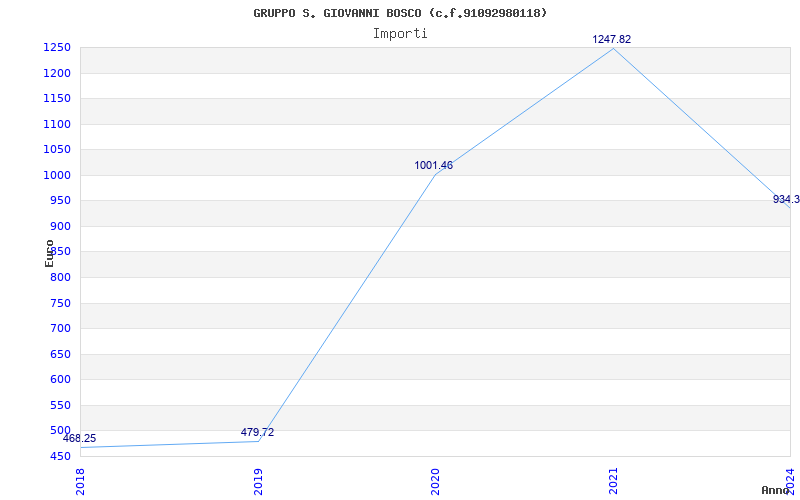
Task: Click the 1250 y-axis tick label
Action: pos(57,47)
